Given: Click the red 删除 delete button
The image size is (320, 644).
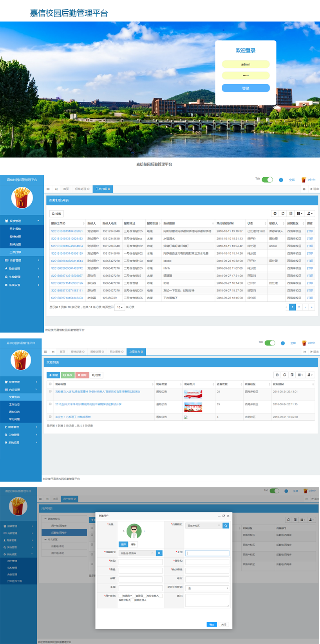Looking at the screenshot, I should [x=82, y=375].
